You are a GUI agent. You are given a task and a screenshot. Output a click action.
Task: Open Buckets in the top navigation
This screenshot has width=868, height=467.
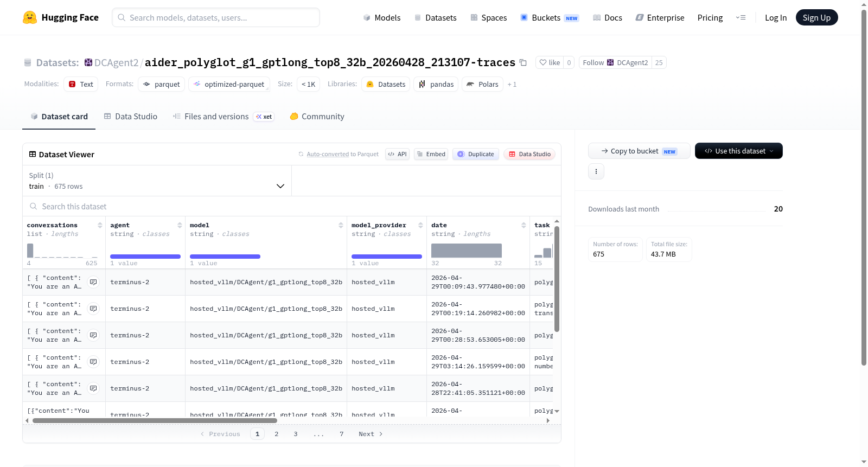tap(550, 17)
